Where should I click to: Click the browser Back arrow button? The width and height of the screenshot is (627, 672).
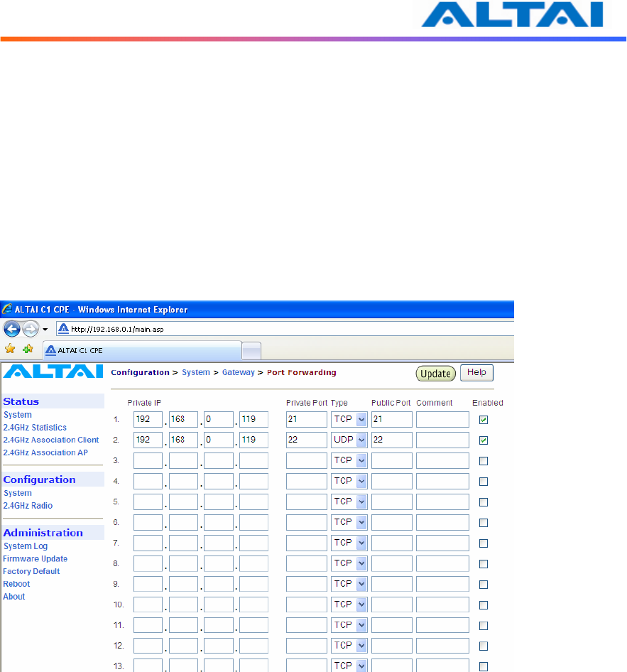(x=12, y=329)
